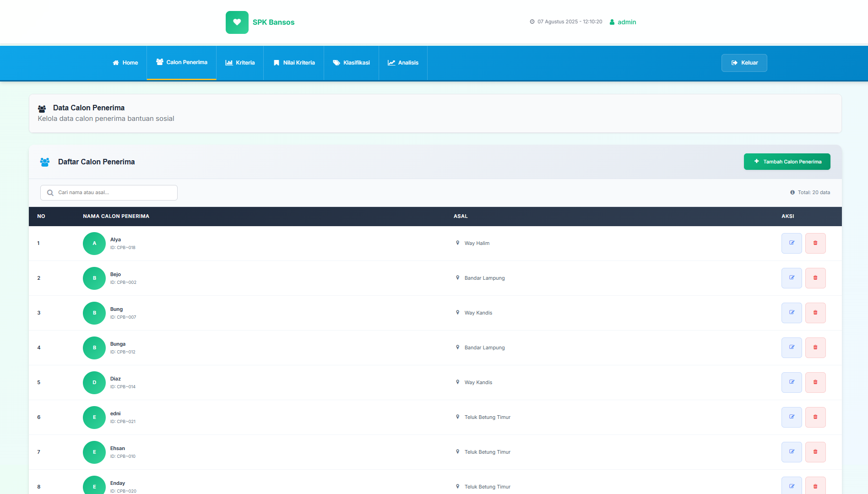
Task: Click the Tambah Calon Penerima button
Action: pyautogui.click(x=787, y=162)
